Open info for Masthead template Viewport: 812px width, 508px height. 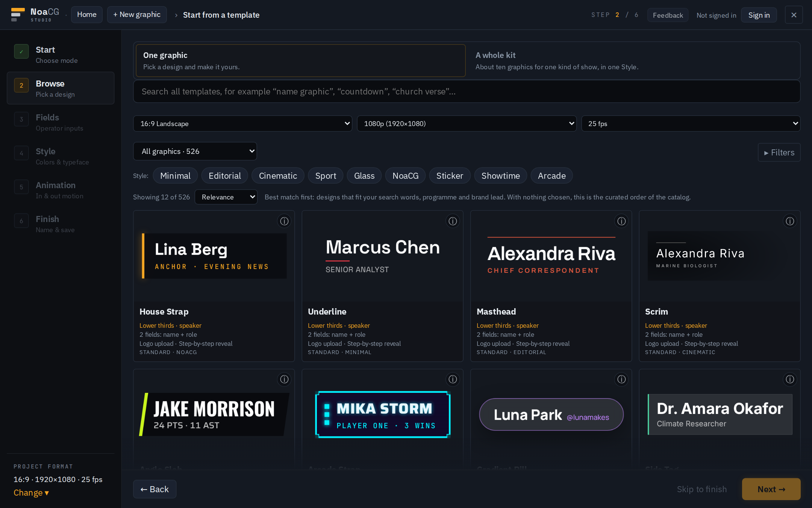click(x=621, y=221)
